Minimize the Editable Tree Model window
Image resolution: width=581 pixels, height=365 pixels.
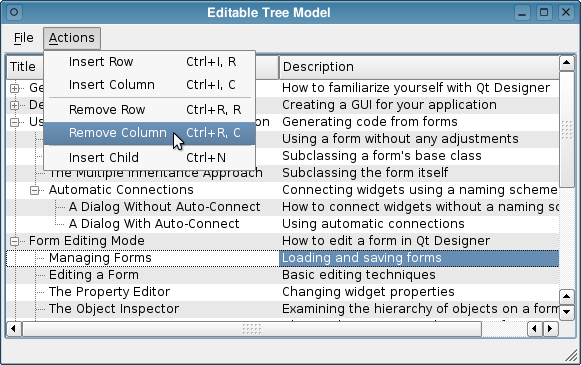pos(522,13)
